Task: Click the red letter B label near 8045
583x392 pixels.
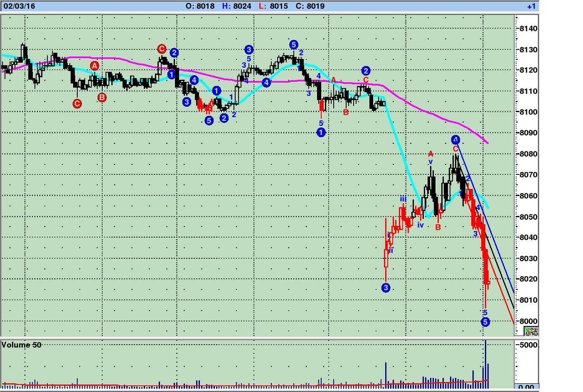Action: click(438, 227)
